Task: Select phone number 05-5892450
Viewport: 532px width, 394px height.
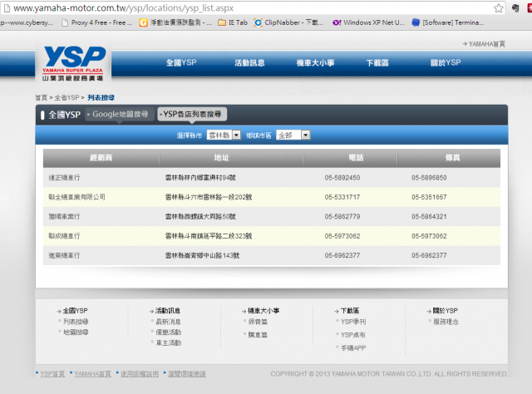Action: [342, 178]
